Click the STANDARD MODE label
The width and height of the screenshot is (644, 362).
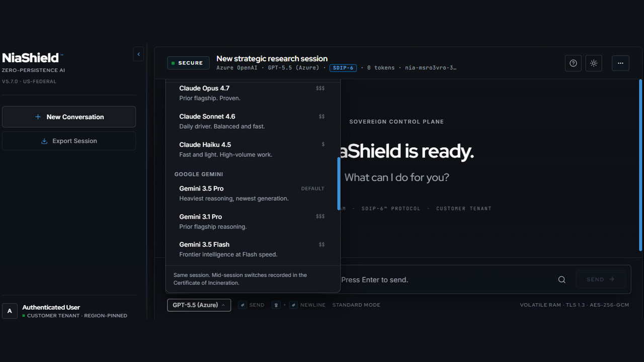click(356, 305)
